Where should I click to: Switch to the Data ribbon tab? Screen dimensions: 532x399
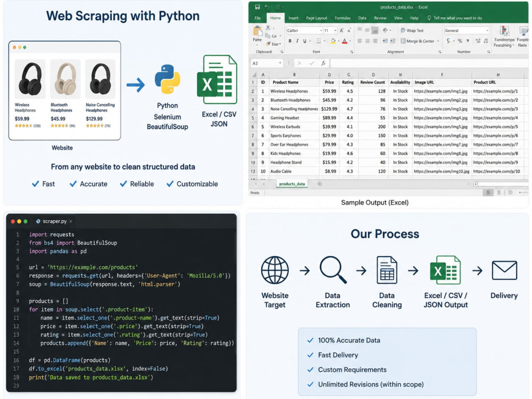pos(362,18)
